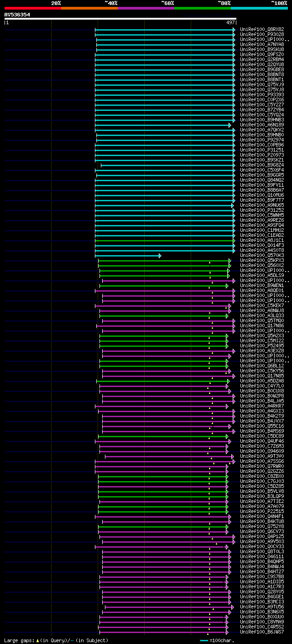Click the white query sequence bar
This screenshot has height=644, width=292.
point(120,19)
